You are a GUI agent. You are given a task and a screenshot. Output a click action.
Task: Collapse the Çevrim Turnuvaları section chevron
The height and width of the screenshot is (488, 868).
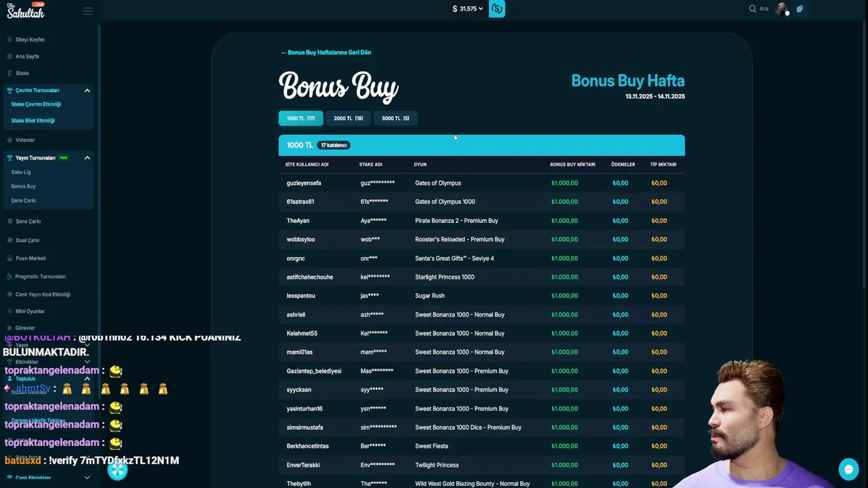(87, 90)
